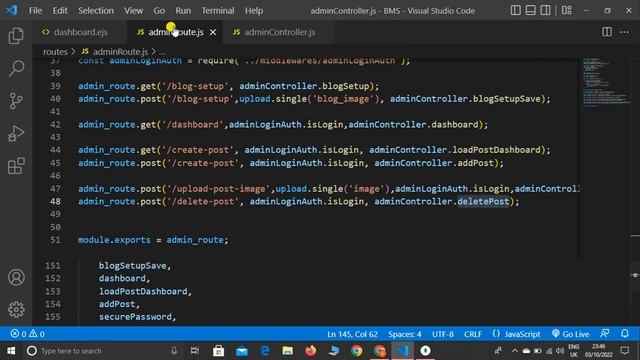Open the Windows Start button
The width and height of the screenshot is (640, 360).
point(11,351)
